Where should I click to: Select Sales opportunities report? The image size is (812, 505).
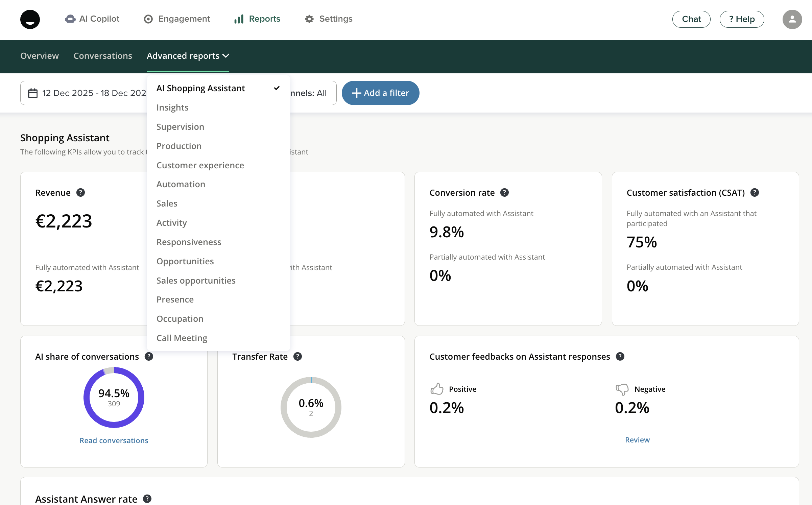pyautogui.click(x=196, y=281)
